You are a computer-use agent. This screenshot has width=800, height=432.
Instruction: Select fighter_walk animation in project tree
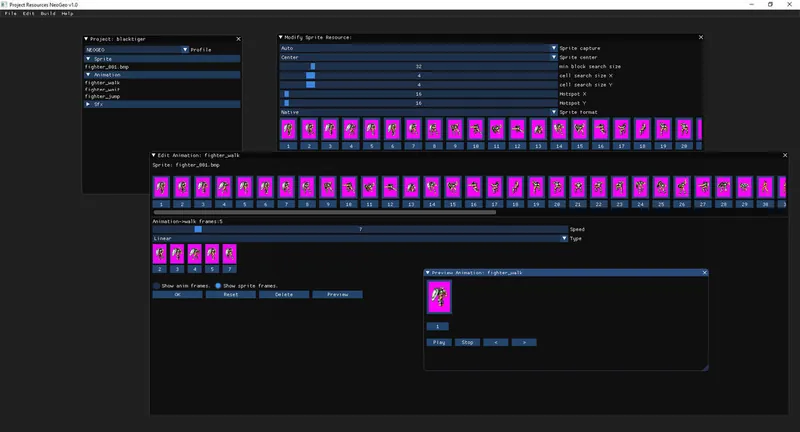[103, 83]
